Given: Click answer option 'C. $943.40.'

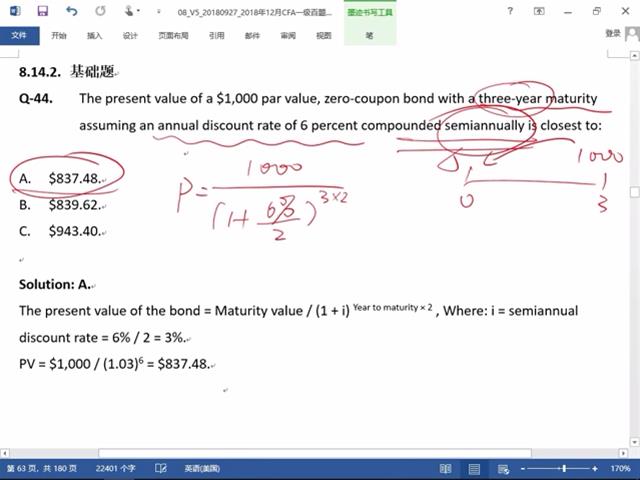Looking at the screenshot, I should pyautogui.click(x=60, y=231).
